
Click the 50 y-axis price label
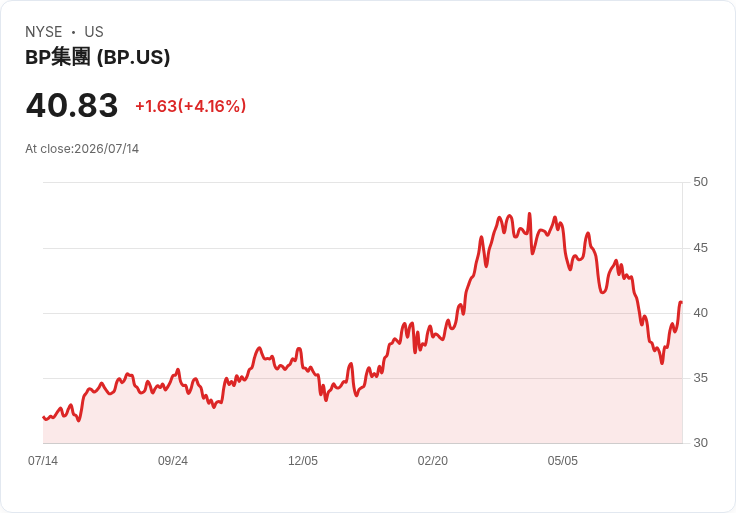point(700,182)
